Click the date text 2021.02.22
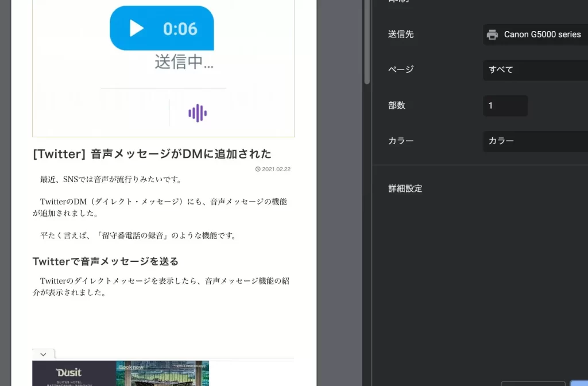The height and width of the screenshot is (386, 588). coord(276,169)
